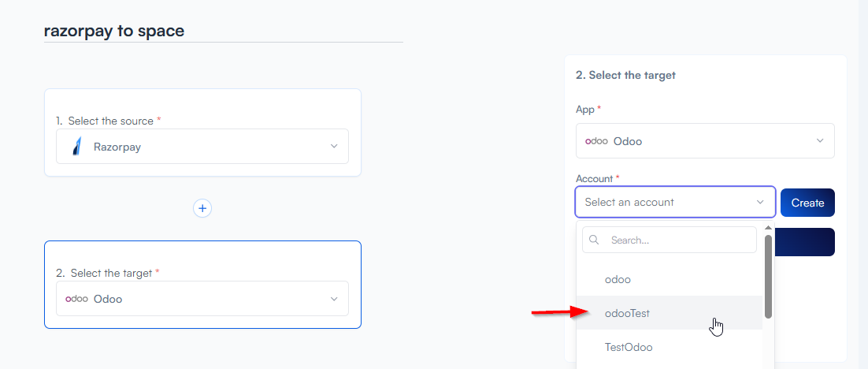
Task: Choose the 'odoo' account option
Action: click(x=618, y=279)
